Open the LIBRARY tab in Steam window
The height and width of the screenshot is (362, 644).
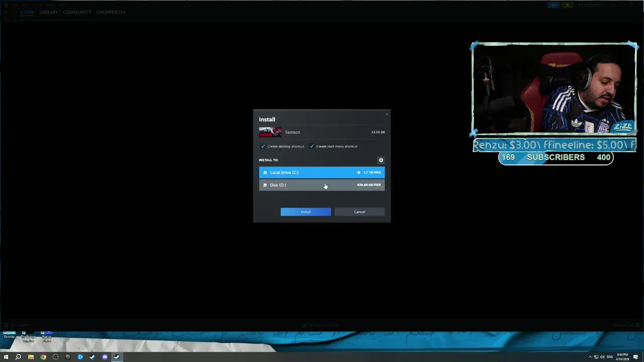[48, 12]
